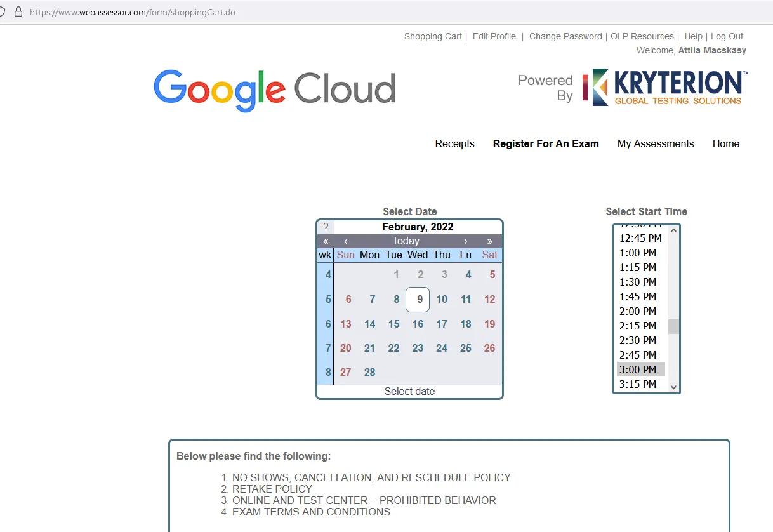773x532 pixels.
Task: Select February 25 in calendar
Action: pos(466,348)
